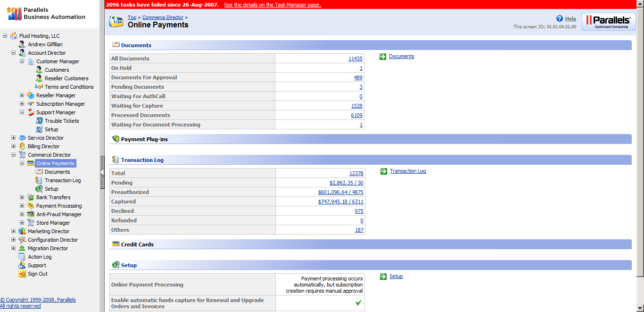Open Documents For Approval count 489
Screen dimensions: 644x312
[358, 77]
